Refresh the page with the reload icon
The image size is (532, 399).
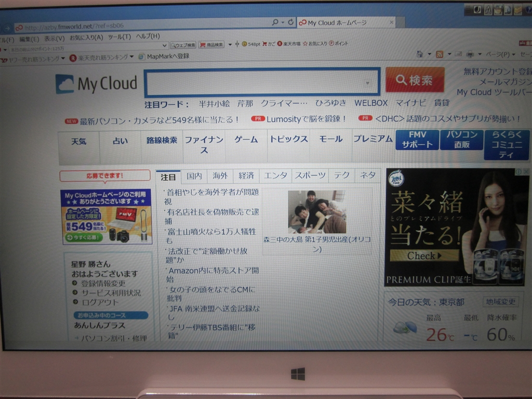coord(291,22)
